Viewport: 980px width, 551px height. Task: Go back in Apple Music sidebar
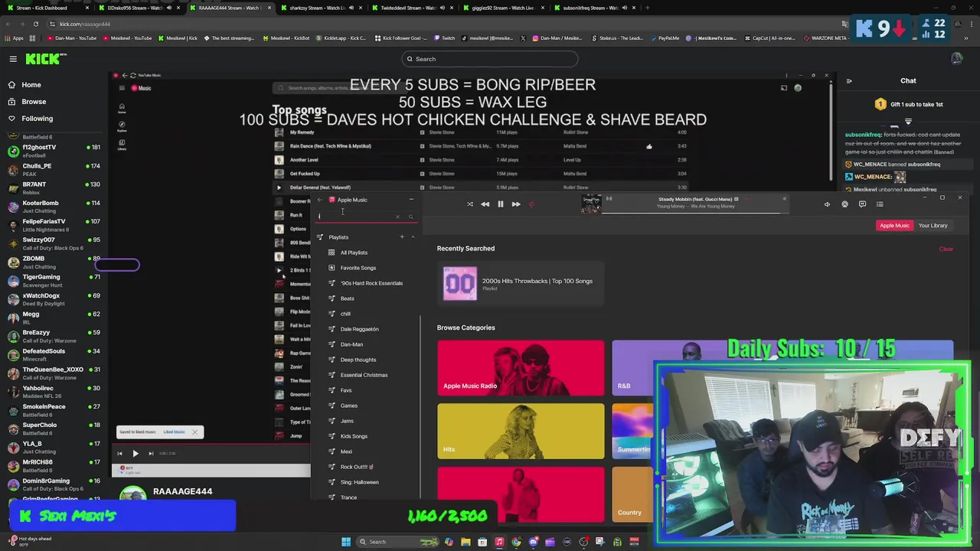[x=320, y=200]
